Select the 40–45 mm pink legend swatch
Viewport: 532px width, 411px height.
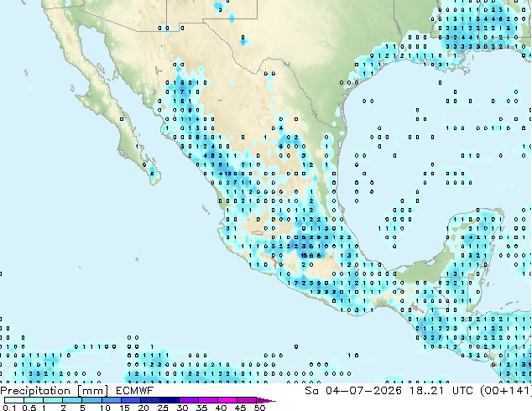pyautogui.click(x=227, y=400)
